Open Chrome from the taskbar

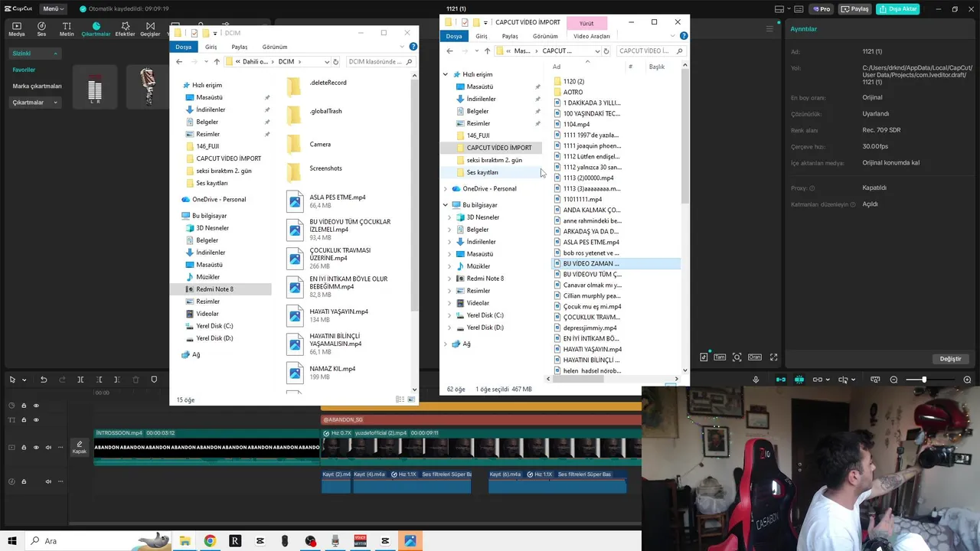210,541
